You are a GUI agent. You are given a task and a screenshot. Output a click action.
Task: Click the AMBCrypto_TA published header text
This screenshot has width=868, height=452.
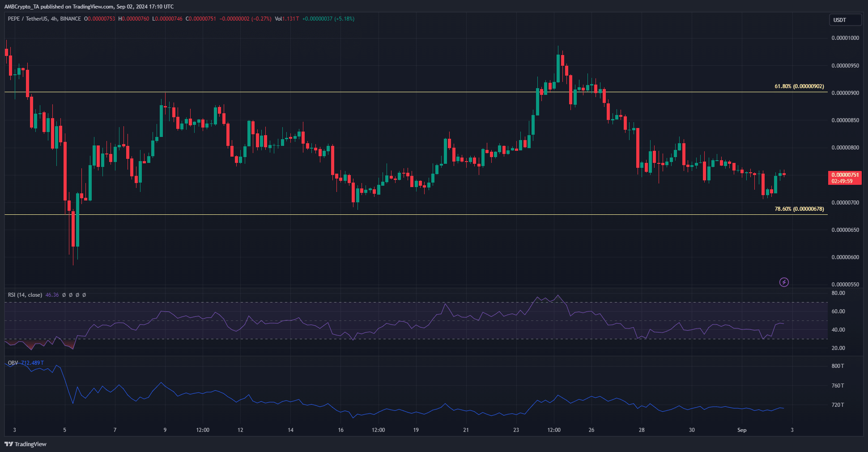(89, 7)
